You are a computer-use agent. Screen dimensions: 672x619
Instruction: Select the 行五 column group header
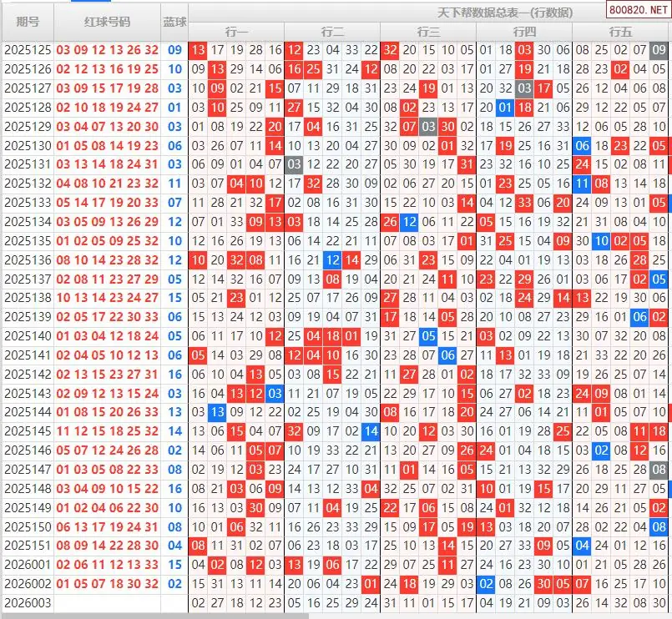point(620,32)
